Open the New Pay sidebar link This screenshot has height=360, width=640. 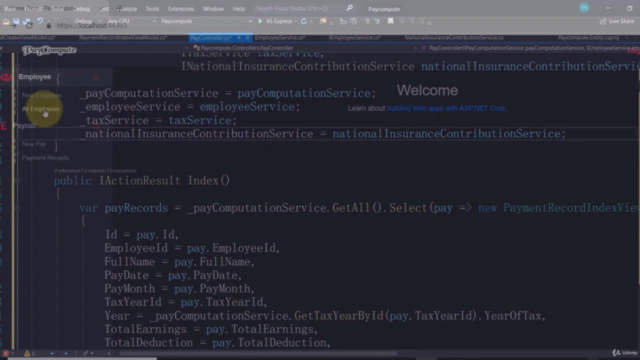point(34,144)
